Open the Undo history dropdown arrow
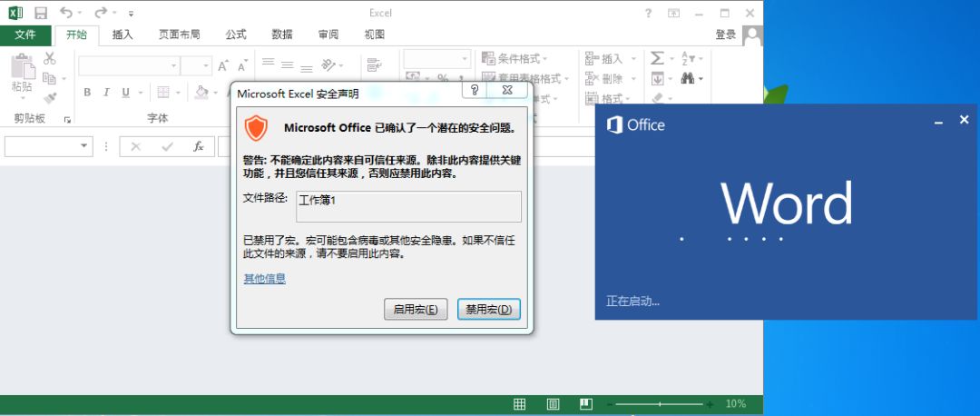Screen dimensions: 980x416 [80, 13]
